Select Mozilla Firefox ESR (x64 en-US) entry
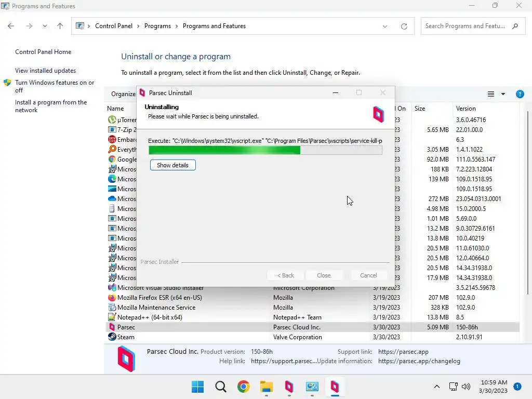Viewport: 532px width, 399px height. click(x=159, y=298)
